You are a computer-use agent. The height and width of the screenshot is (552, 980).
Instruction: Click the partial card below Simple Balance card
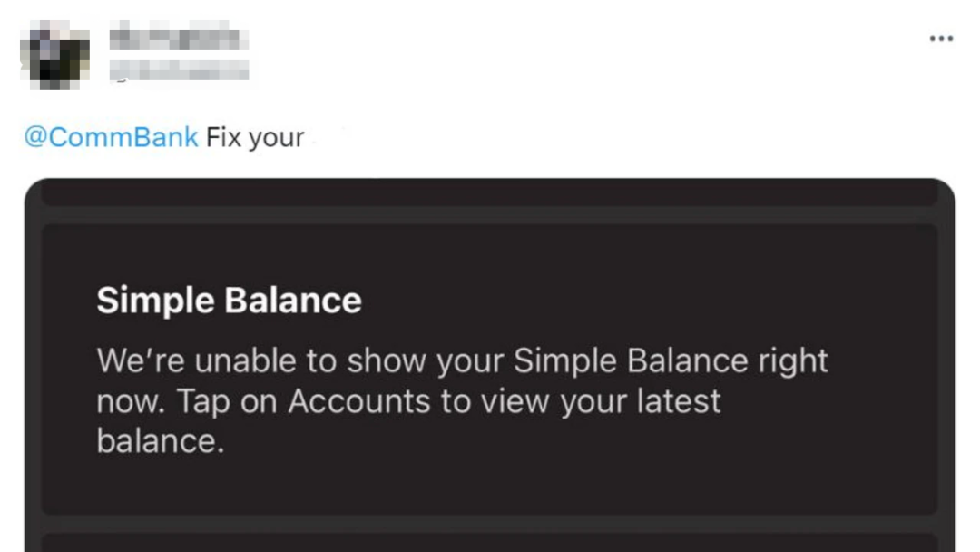click(x=489, y=543)
